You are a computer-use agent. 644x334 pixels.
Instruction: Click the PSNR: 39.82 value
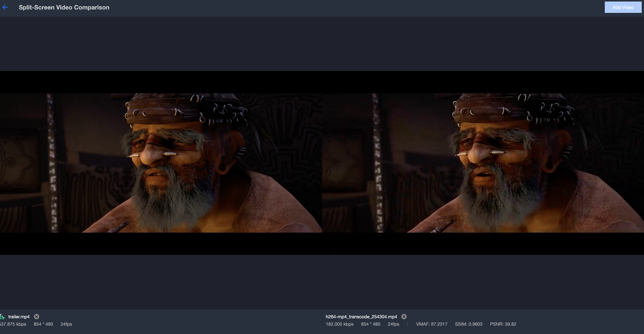(503, 324)
